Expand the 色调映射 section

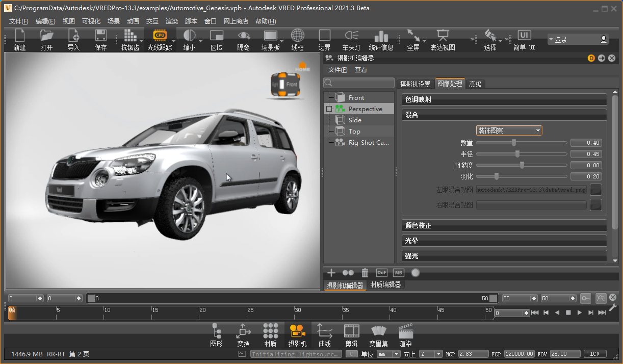click(x=505, y=100)
